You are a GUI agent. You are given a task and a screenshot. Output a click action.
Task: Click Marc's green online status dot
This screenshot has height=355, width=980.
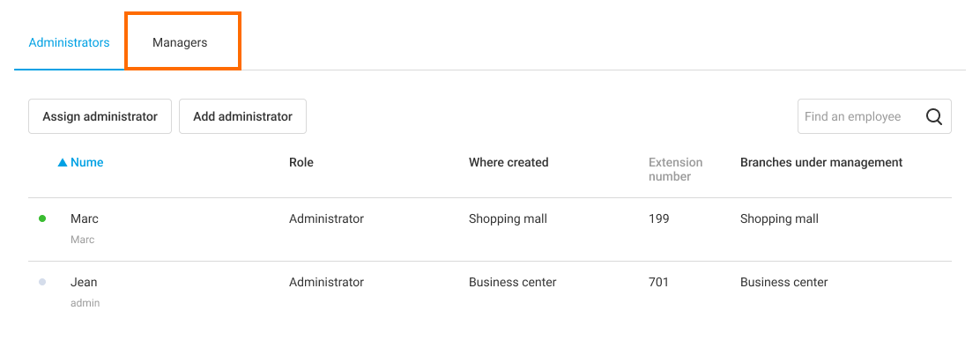[42, 218]
